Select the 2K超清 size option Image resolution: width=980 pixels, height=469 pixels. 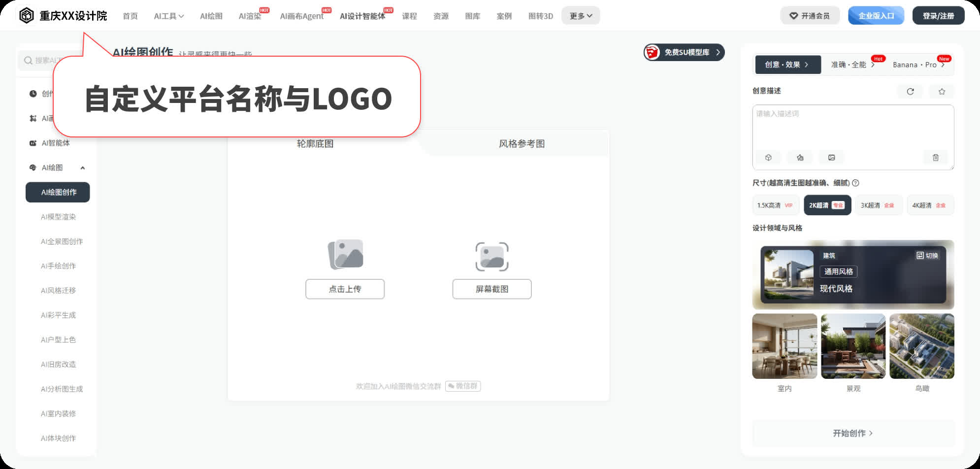coord(827,205)
